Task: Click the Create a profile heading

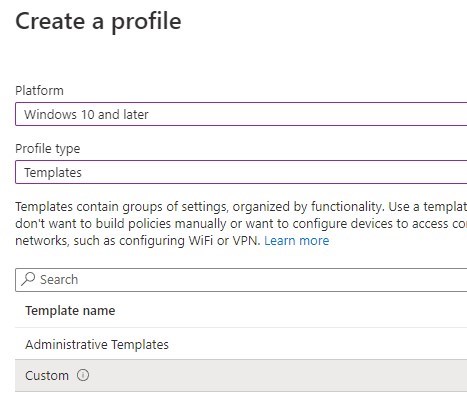Action: click(98, 22)
